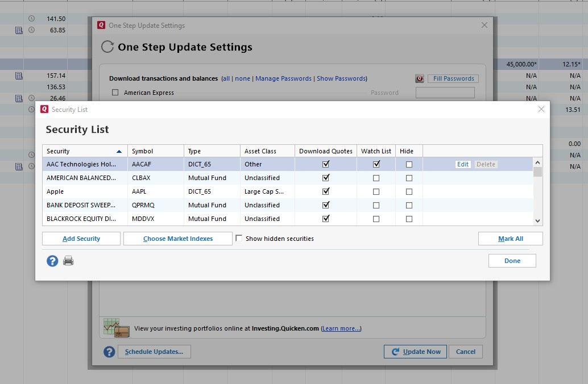Click the Asset Class column header
This screenshot has width=588, height=384.
pyautogui.click(x=267, y=151)
